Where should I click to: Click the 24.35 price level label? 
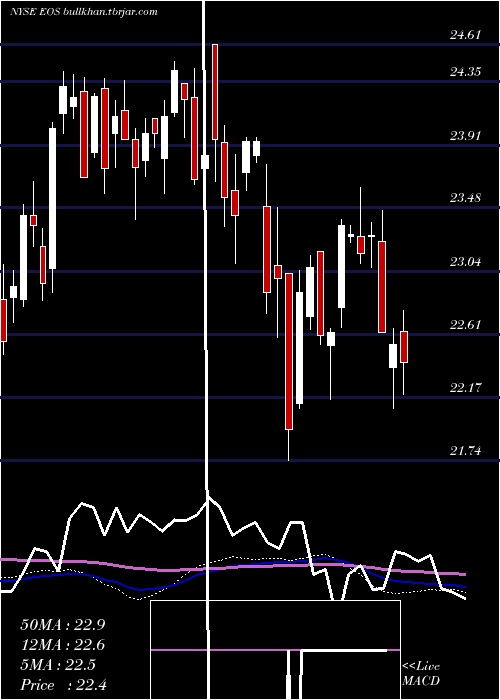click(x=465, y=72)
